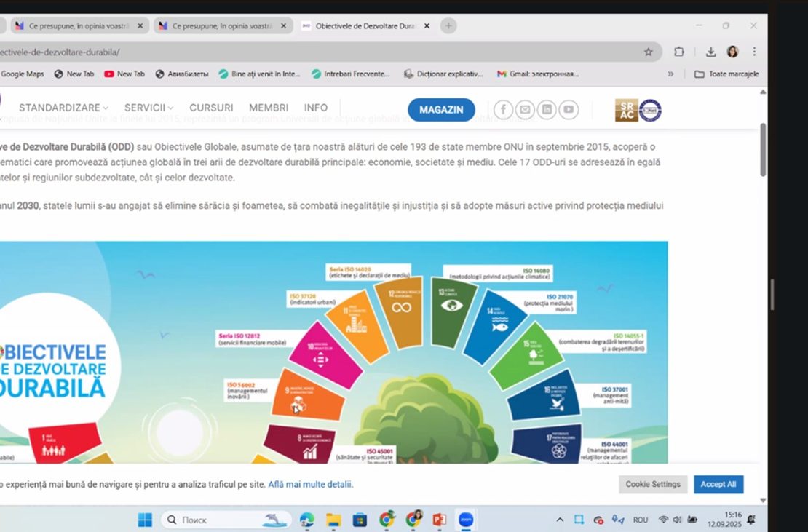
Task: Open the LinkedIn social icon
Action: [547, 110]
